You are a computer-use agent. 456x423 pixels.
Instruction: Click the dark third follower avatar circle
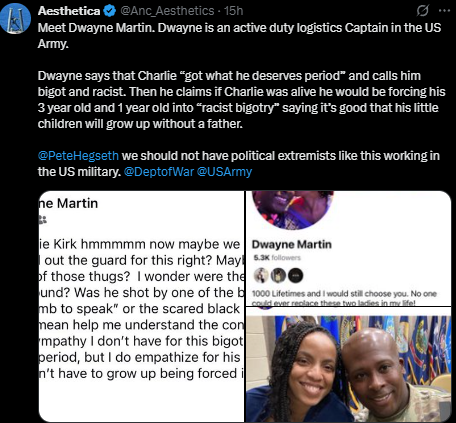[295, 276]
